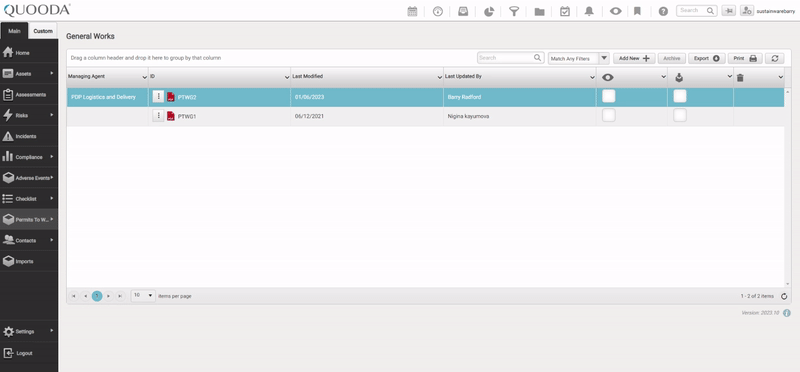
Task: Expand the Assets sidebar submenu
Action: tap(52, 73)
